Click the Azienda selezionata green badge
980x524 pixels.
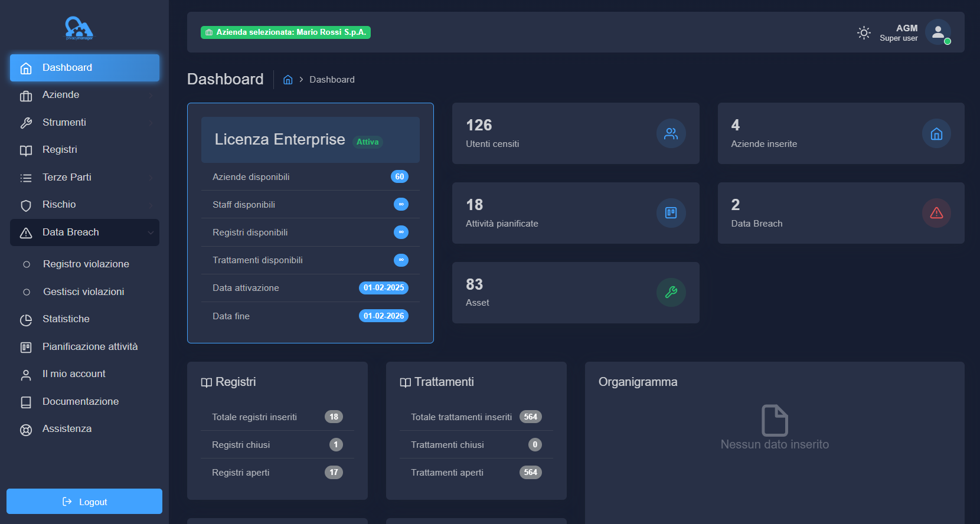coord(286,32)
